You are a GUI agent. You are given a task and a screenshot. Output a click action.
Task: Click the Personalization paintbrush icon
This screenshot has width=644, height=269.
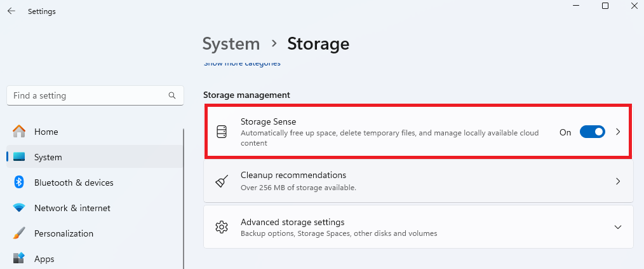pos(19,233)
